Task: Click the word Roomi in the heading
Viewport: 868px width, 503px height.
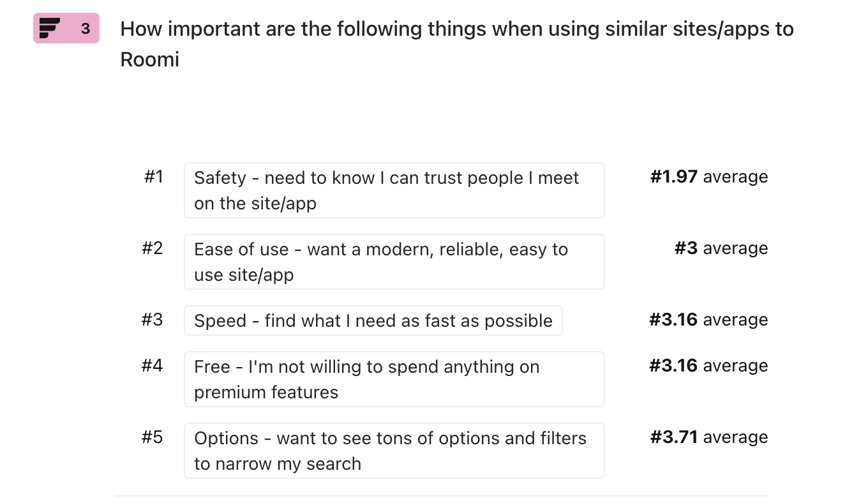Action: pyautogui.click(x=150, y=60)
